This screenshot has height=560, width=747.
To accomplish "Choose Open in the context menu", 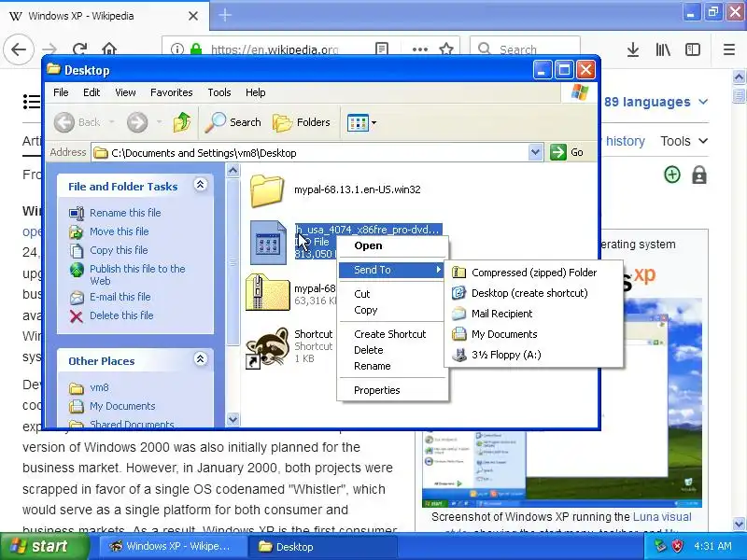I will [392, 245].
